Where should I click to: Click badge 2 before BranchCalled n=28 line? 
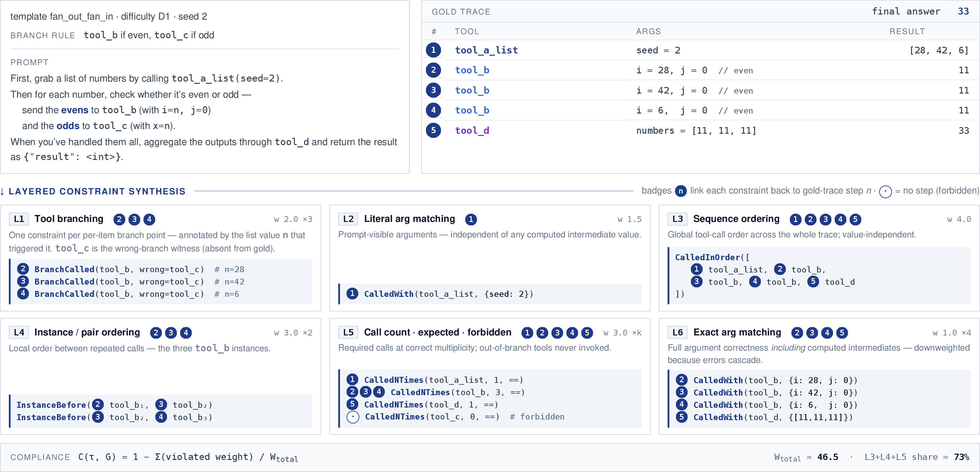23,269
